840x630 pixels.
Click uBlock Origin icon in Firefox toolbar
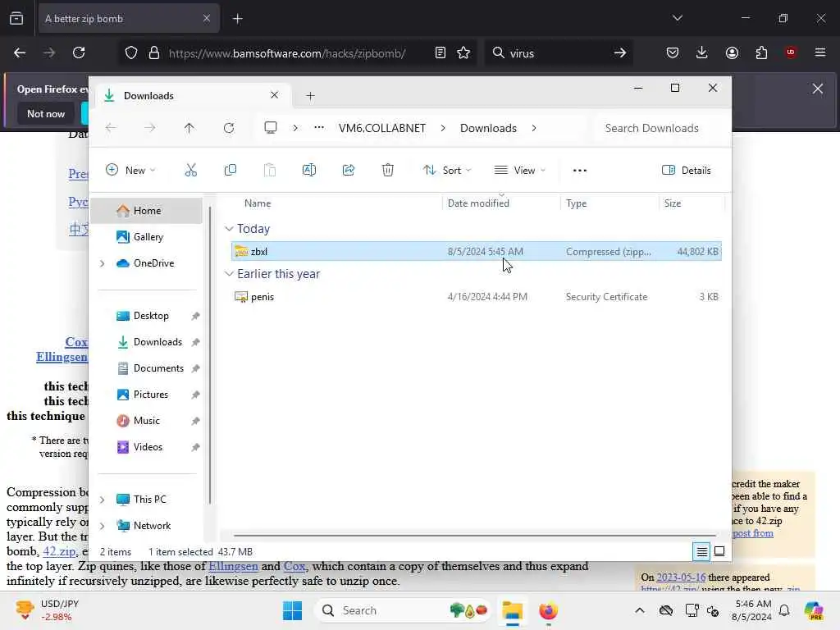point(790,52)
